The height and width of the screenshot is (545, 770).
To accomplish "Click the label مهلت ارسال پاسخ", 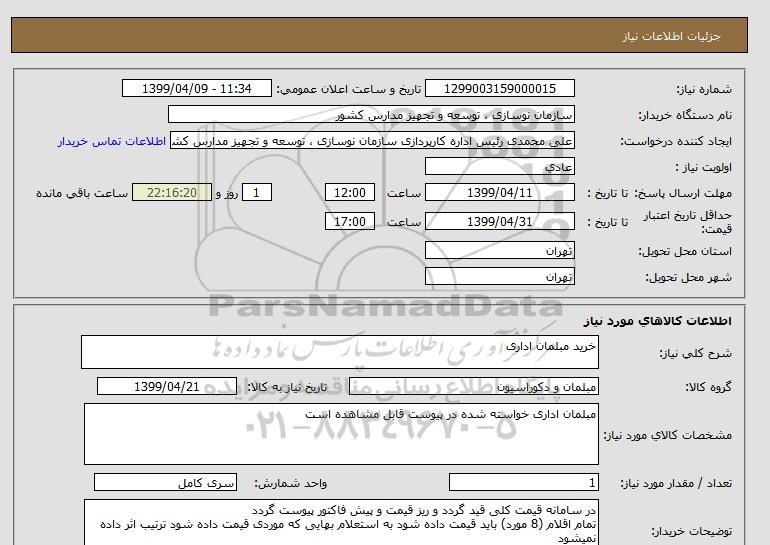I will tap(683, 193).
